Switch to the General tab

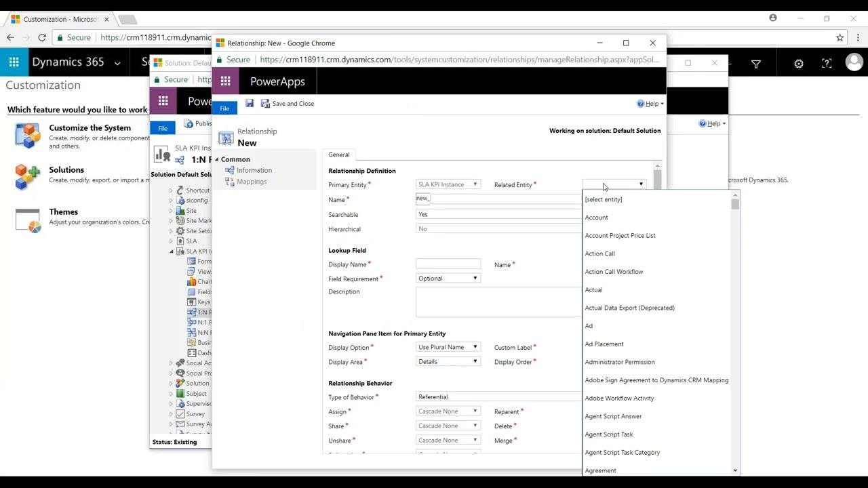(x=338, y=155)
